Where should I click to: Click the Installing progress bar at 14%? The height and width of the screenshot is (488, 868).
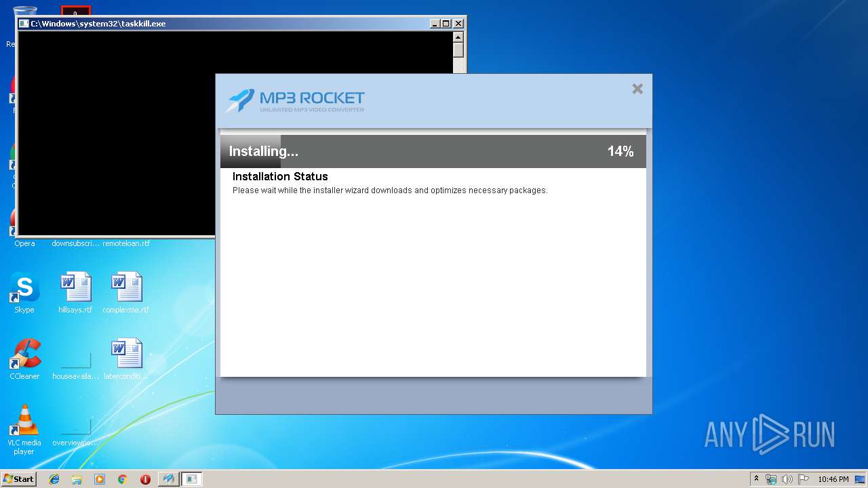433,151
